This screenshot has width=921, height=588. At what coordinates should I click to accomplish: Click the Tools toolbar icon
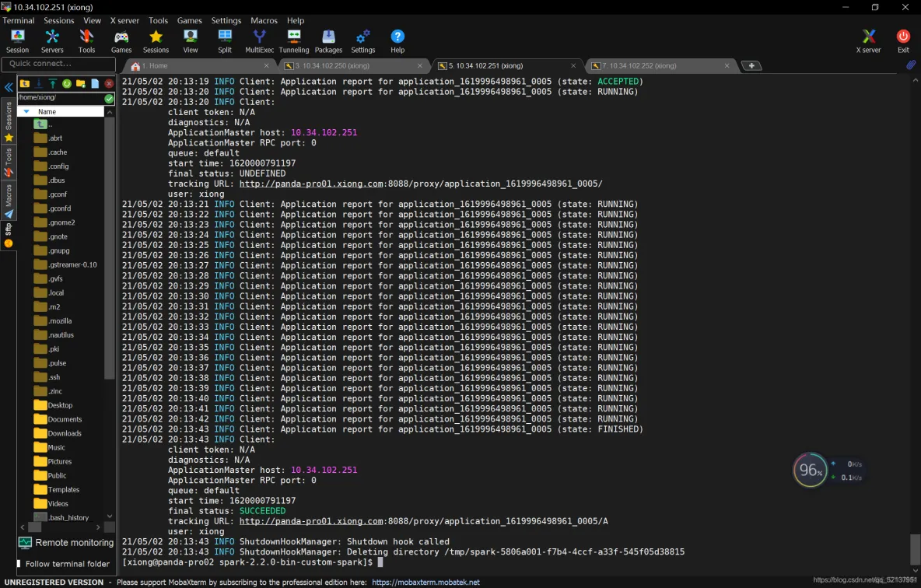pyautogui.click(x=86, y=41)
